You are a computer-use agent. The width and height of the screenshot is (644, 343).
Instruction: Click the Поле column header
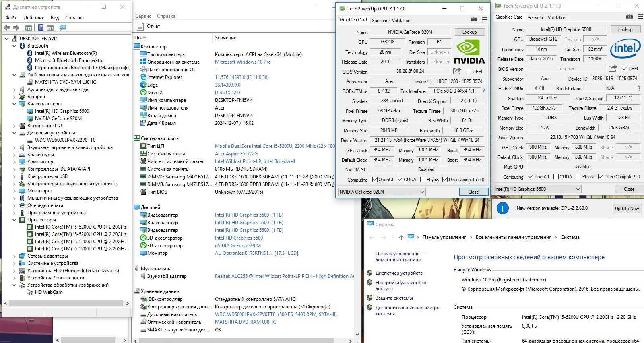point(140,38)
